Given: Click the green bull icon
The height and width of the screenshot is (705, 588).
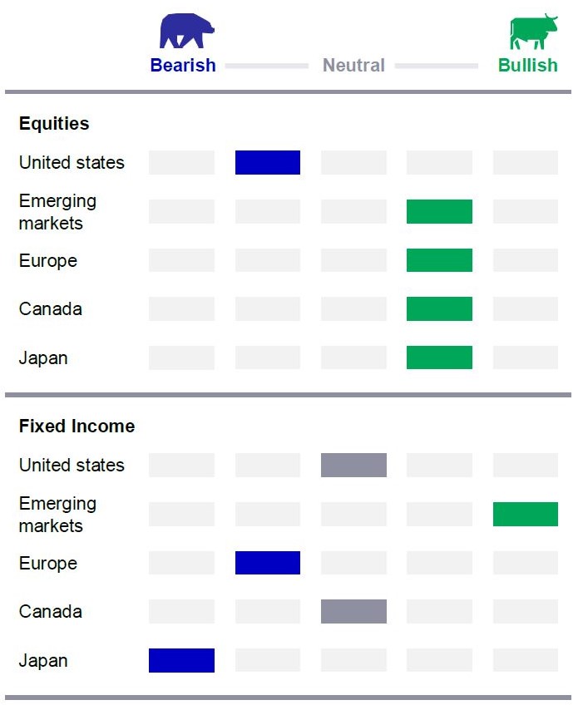Looking at the screenshot, I should point(534,31).
